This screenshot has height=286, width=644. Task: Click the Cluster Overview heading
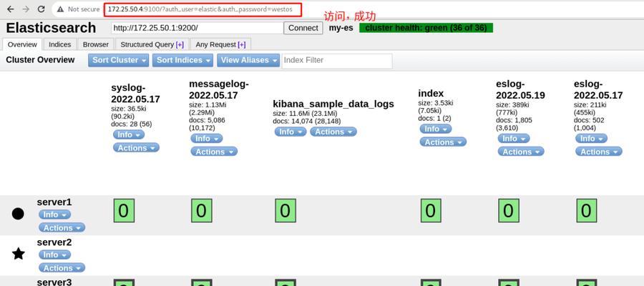40,60
